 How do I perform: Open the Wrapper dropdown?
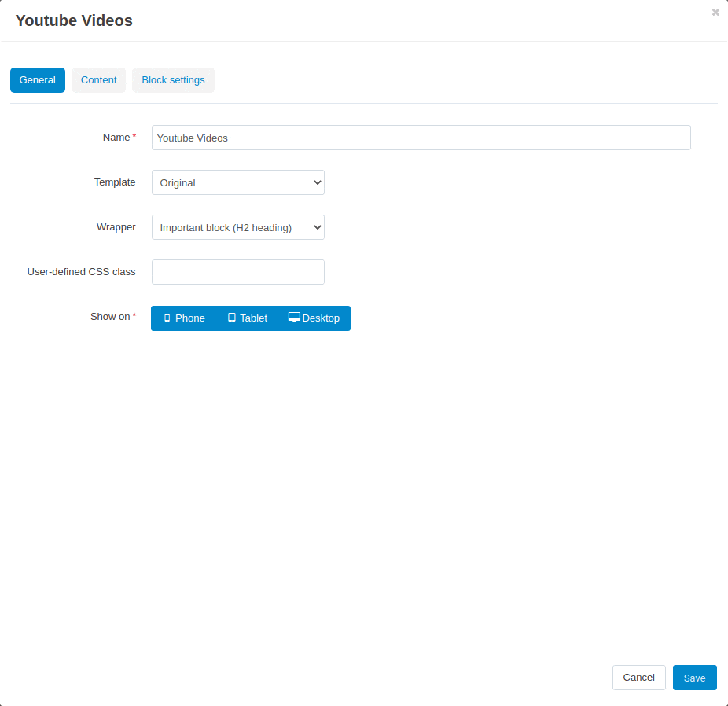point(237,227)
